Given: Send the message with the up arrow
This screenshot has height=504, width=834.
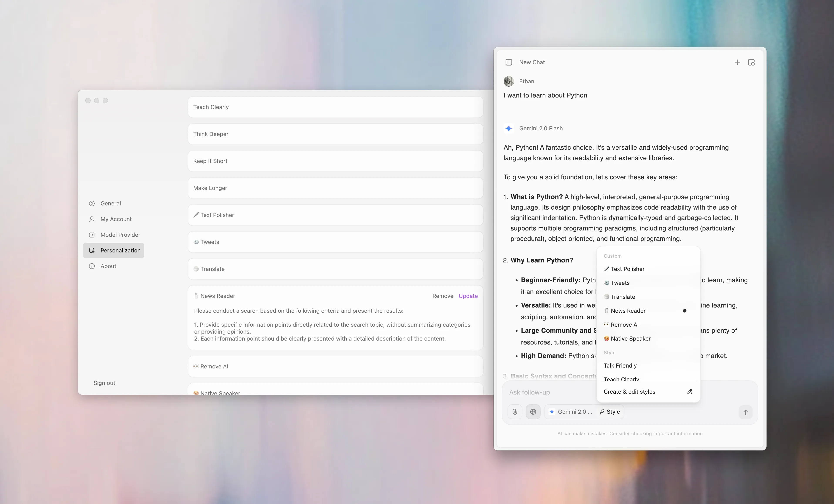Looking at the screenshot, I should [746, 412].
